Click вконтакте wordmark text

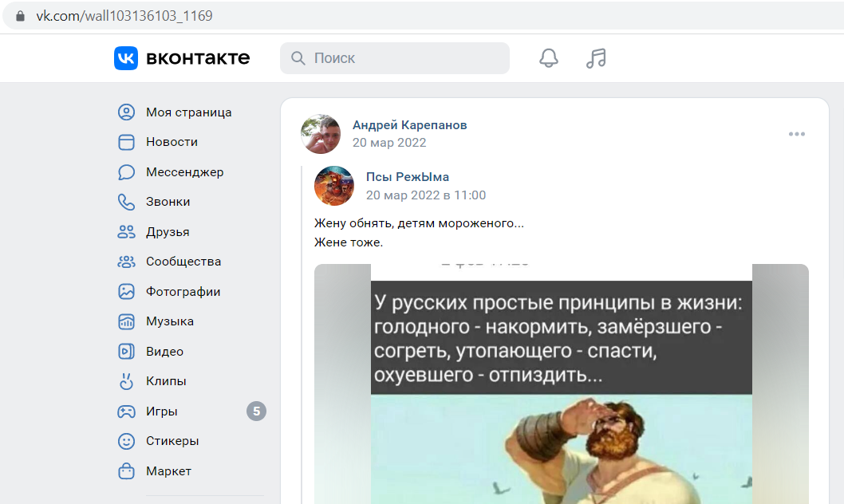[198, 58]
